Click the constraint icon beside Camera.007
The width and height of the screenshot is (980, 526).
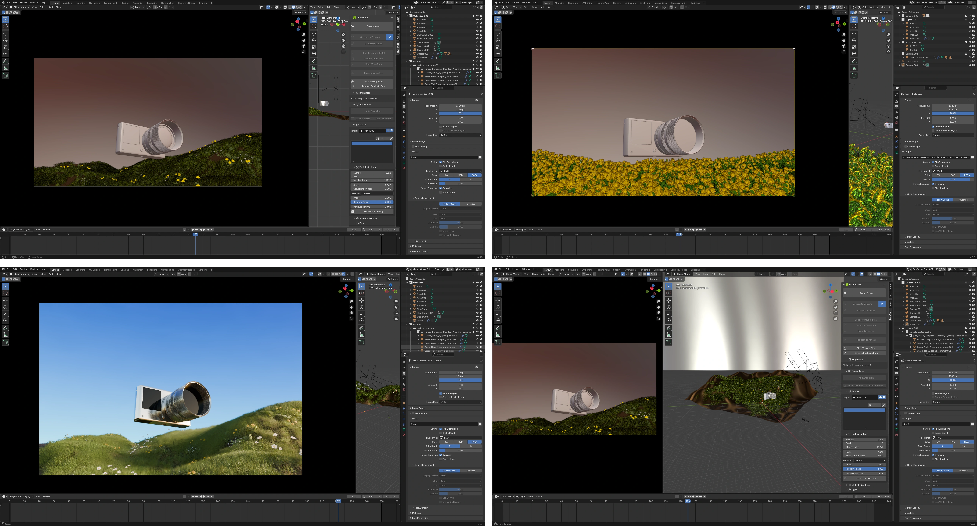435,316
